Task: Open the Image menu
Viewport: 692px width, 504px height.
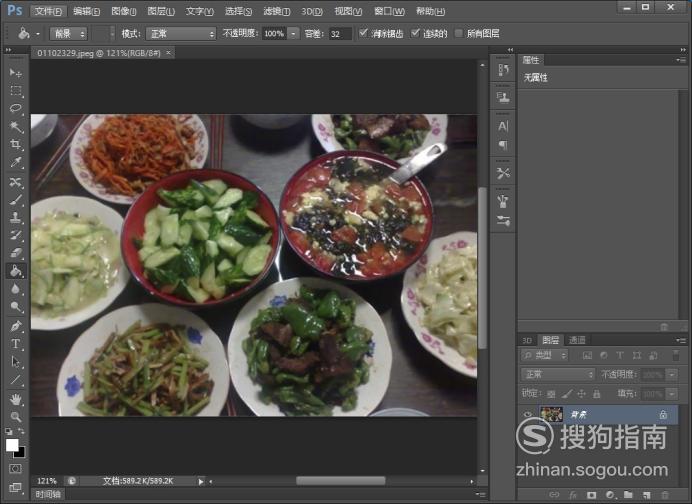Action: point(124,11)
